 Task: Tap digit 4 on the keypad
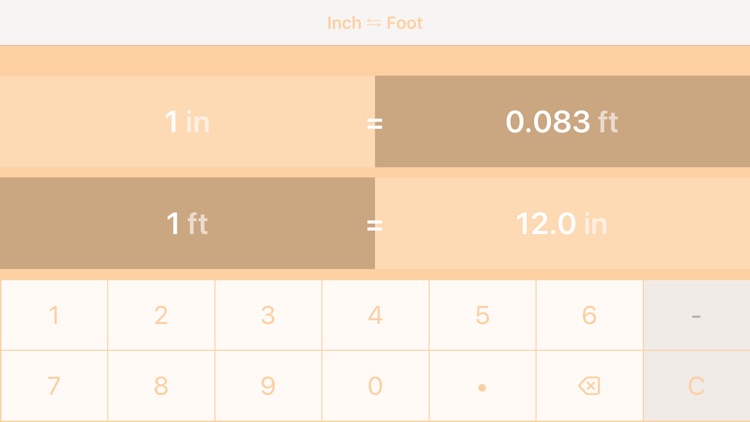pos(375,315)
